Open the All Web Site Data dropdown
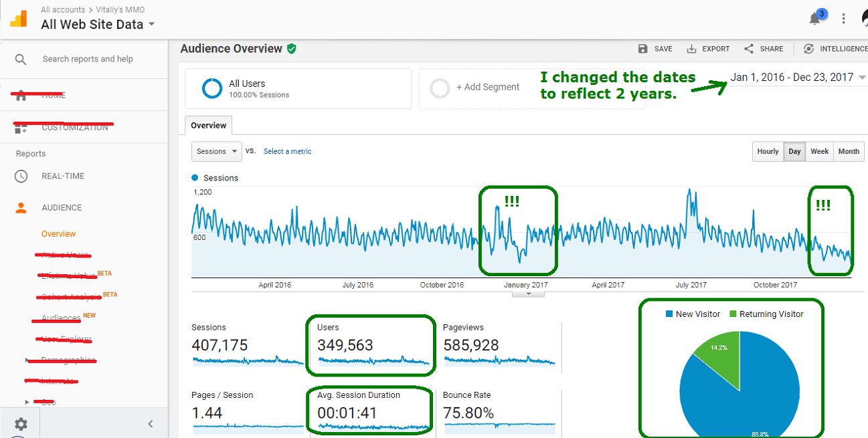 [x=98, y=25]
